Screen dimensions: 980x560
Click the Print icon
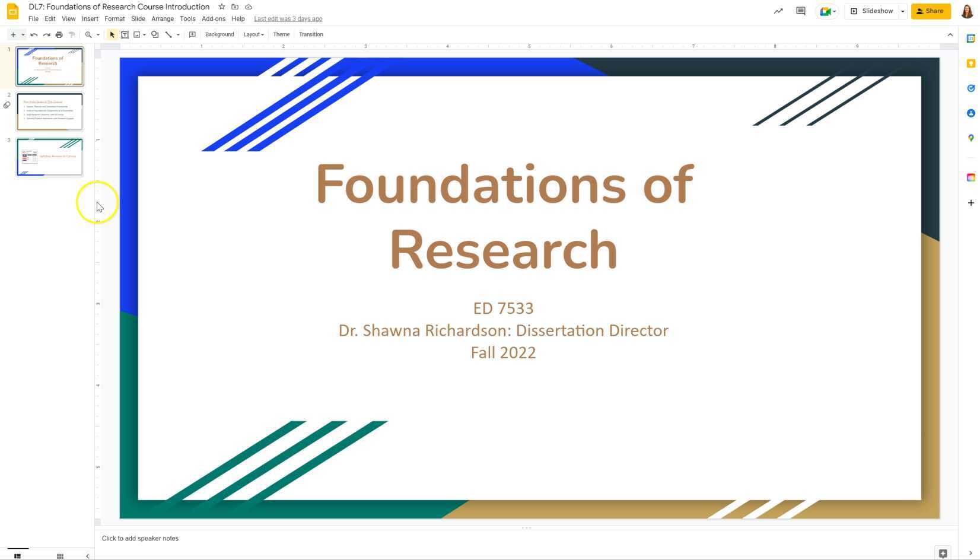(x=59, y=34)
